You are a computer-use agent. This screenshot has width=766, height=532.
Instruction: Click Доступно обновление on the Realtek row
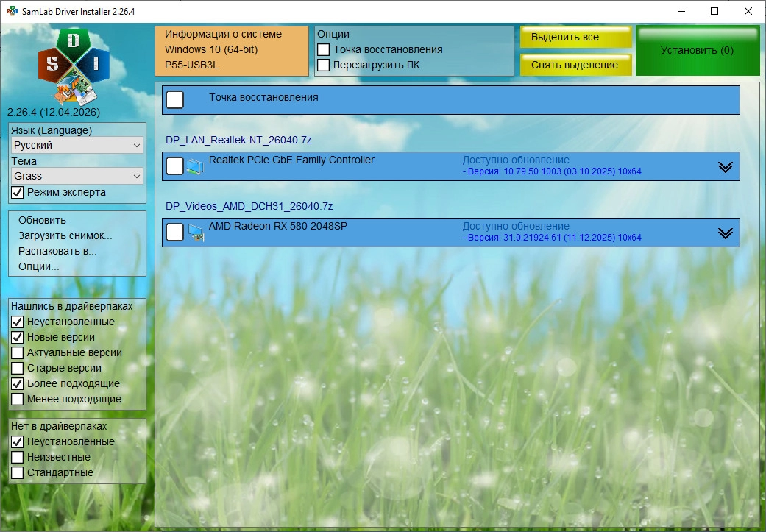(516, 160)
